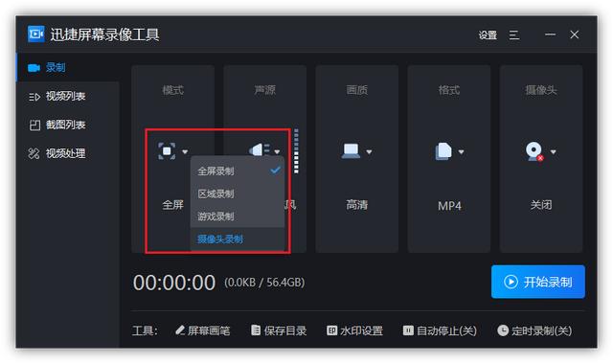613x364 pixels.
Task: Click the stop icon beside 自动停止
Action: point(408,330)
